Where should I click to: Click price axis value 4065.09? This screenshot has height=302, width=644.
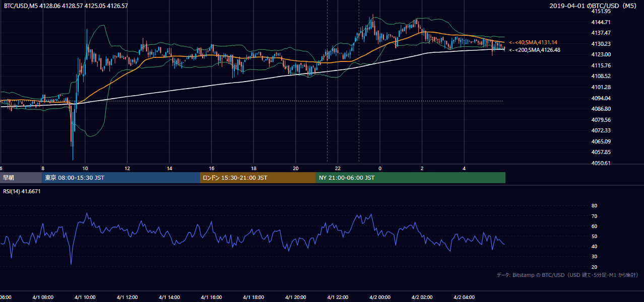pos(601,141)
